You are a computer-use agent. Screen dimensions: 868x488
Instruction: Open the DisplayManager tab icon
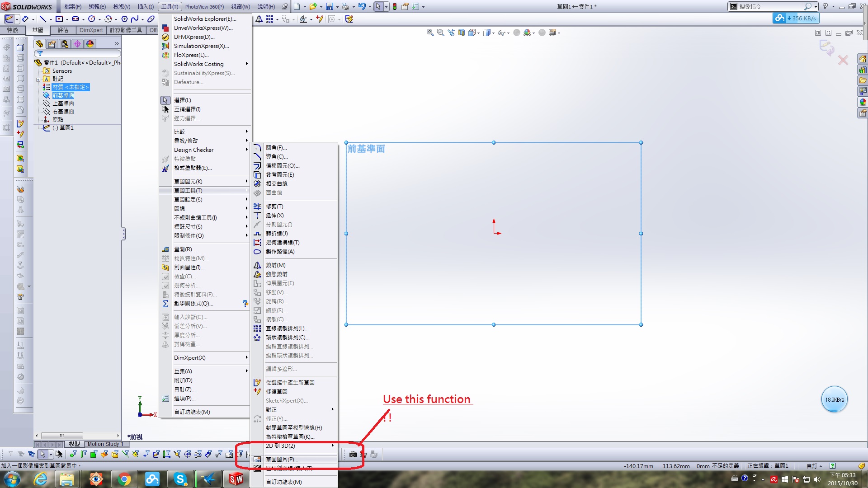90,44
